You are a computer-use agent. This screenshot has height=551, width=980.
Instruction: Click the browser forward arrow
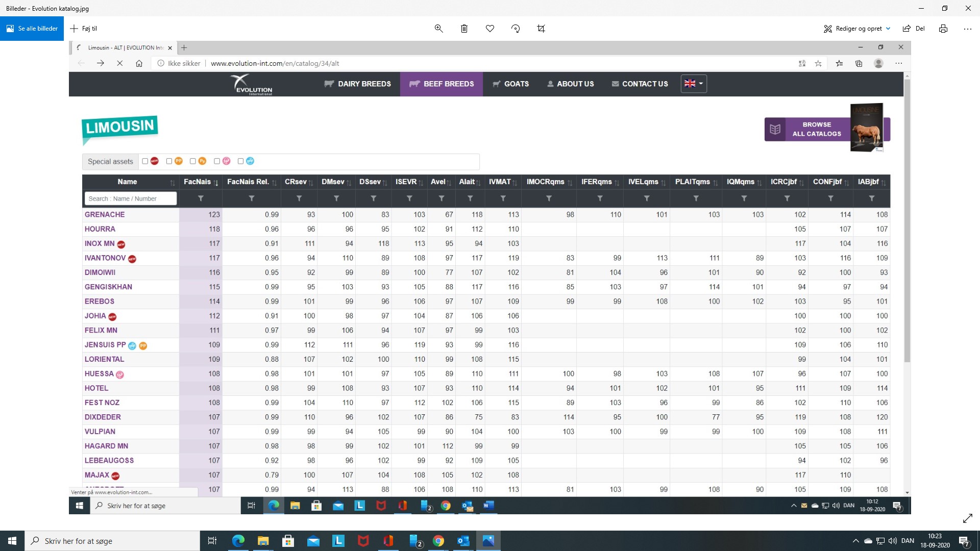pos(101,63)
